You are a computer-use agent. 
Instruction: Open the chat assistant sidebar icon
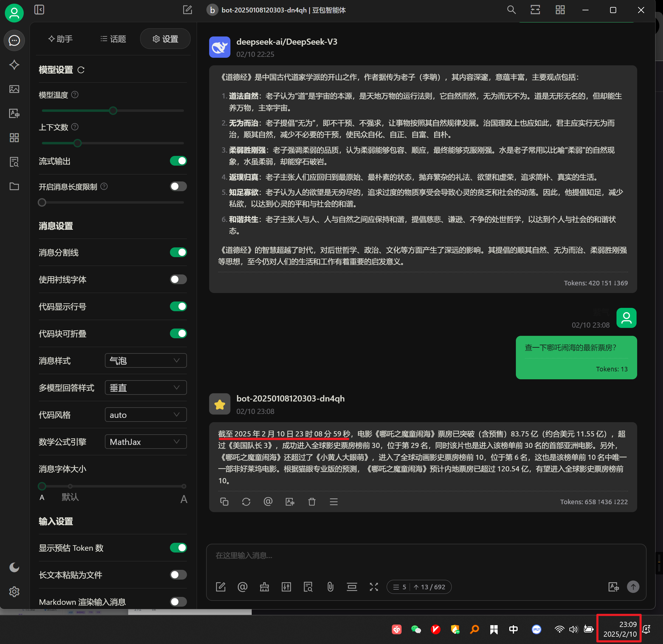coord(14,41)
